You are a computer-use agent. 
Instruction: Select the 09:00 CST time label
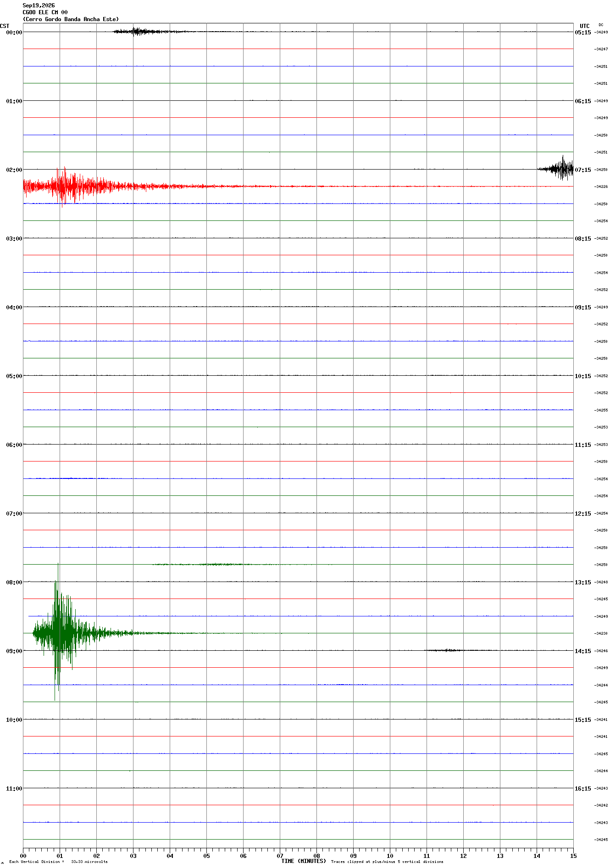pyautogui.click(x=14, y=651)
